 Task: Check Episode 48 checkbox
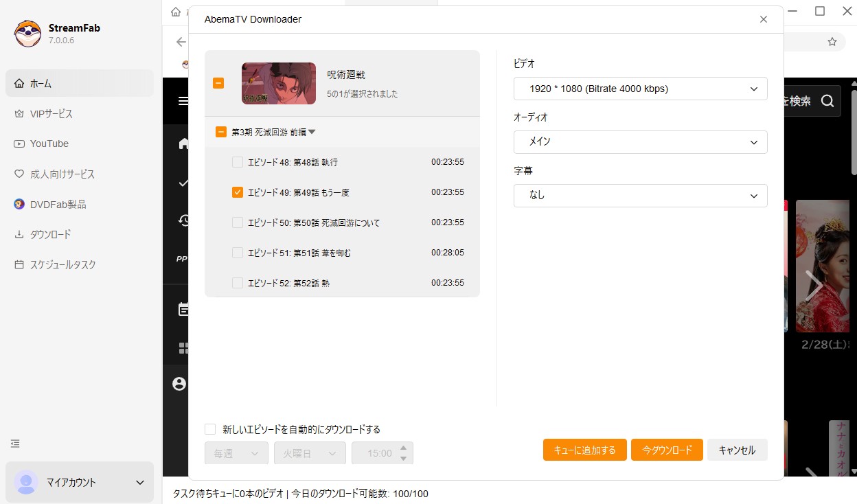[x=238, y=162]
